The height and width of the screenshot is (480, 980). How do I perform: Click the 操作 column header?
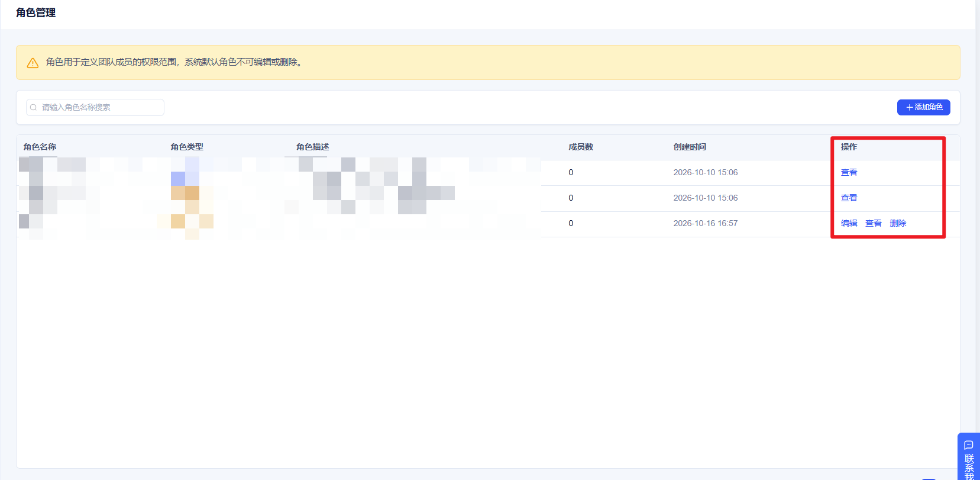pos(849,147)
